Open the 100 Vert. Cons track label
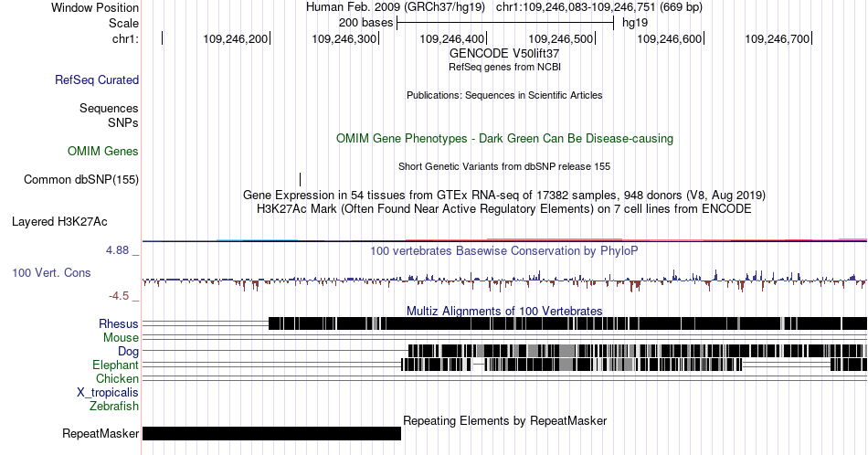Viewport: 868px width, 455px height. pos(51,272)
